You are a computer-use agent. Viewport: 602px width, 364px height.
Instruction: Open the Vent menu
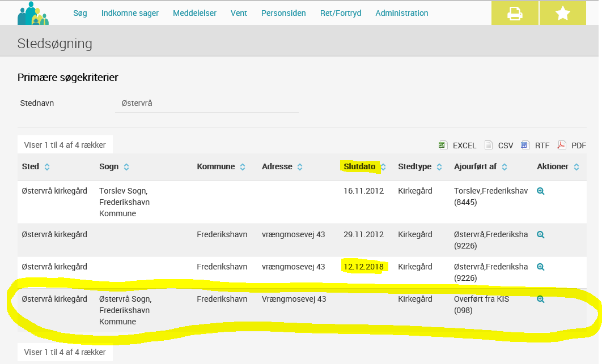pyautogui.click(x=239, y=13)
